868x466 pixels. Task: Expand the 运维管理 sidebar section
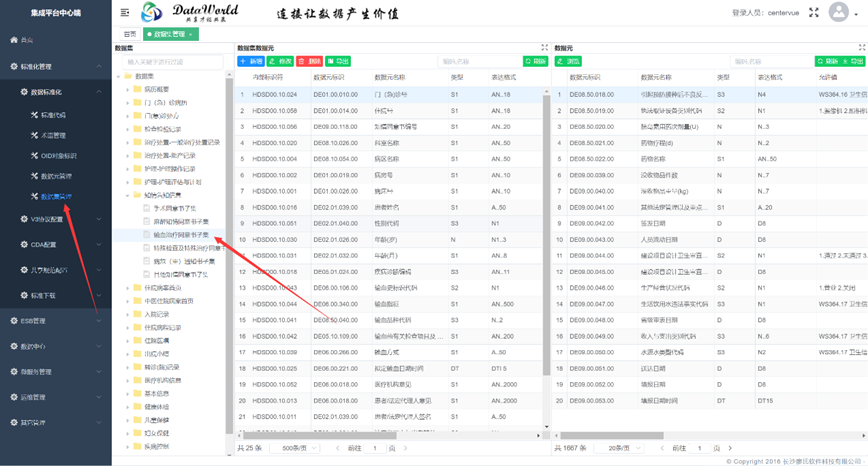[55, 397]
